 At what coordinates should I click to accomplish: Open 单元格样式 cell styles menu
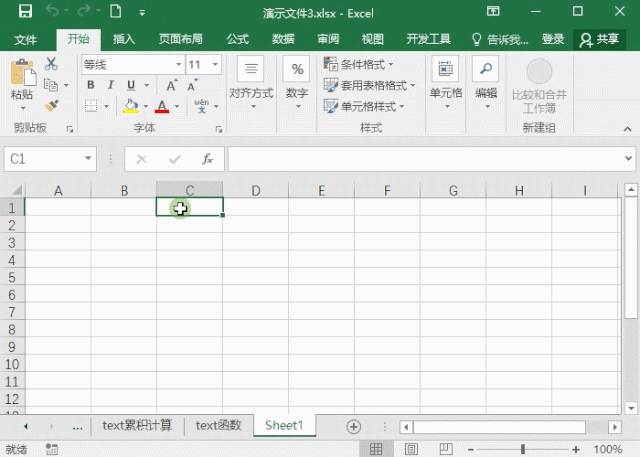pyautogui.click(x=364, y=106)
